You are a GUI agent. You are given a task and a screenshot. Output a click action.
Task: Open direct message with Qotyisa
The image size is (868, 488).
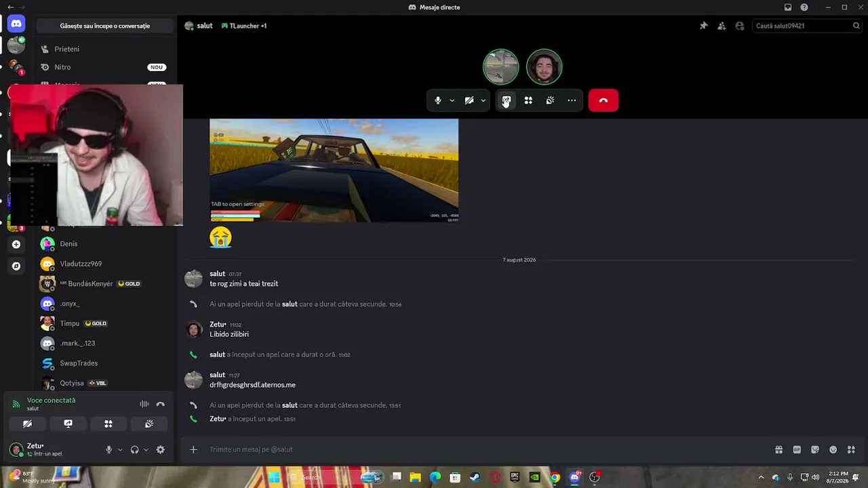click(x=105, y=383)
